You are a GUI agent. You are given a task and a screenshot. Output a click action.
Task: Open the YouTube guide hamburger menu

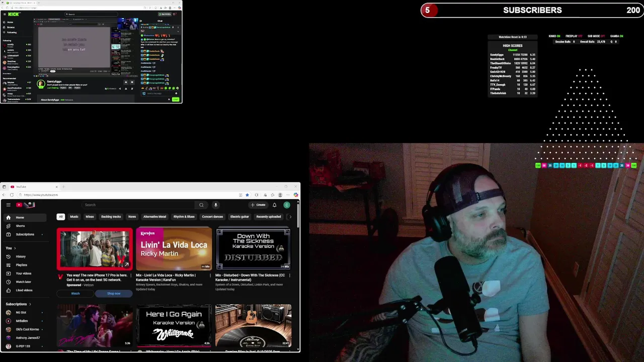click(x=8, y=205)
